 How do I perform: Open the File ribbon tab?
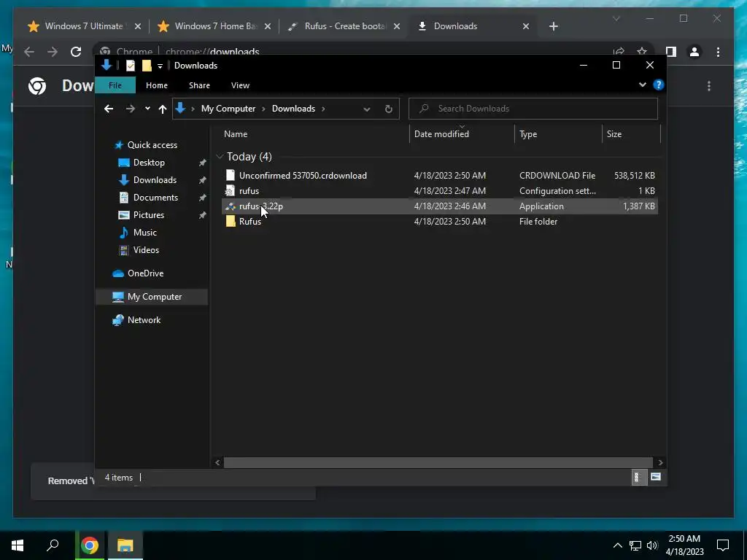point(115,85)
